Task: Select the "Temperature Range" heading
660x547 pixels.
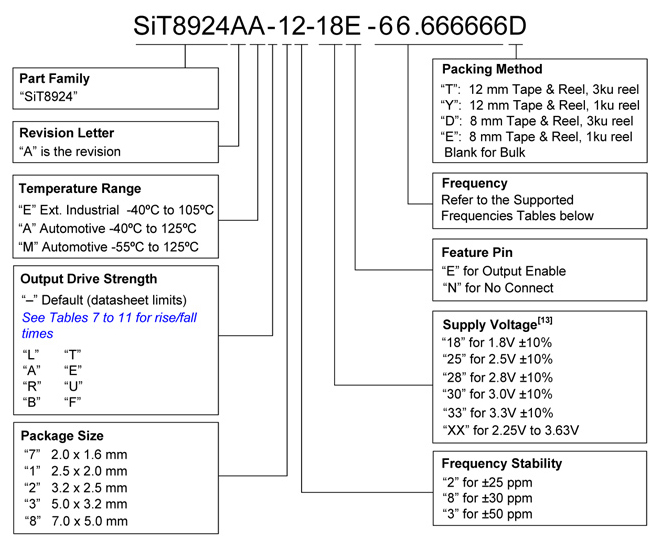Action: pyautogui.click(x=80, y=189)
